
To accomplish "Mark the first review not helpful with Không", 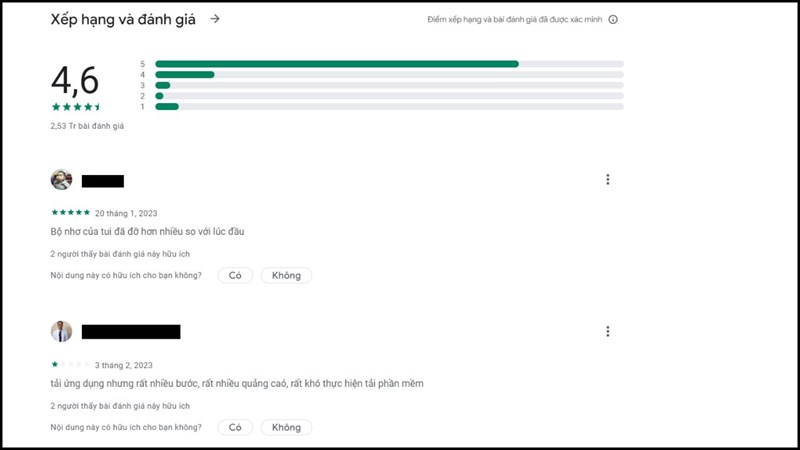I will coord(286,275).
